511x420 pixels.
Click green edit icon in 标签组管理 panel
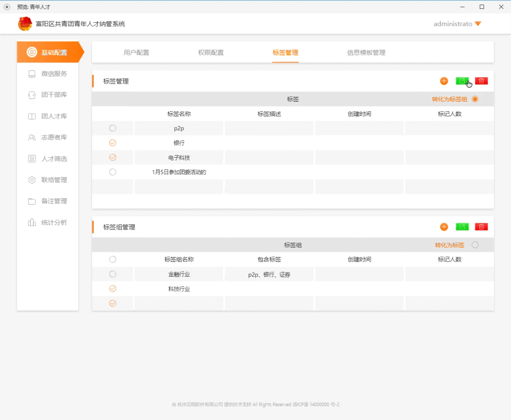(462, 227)
